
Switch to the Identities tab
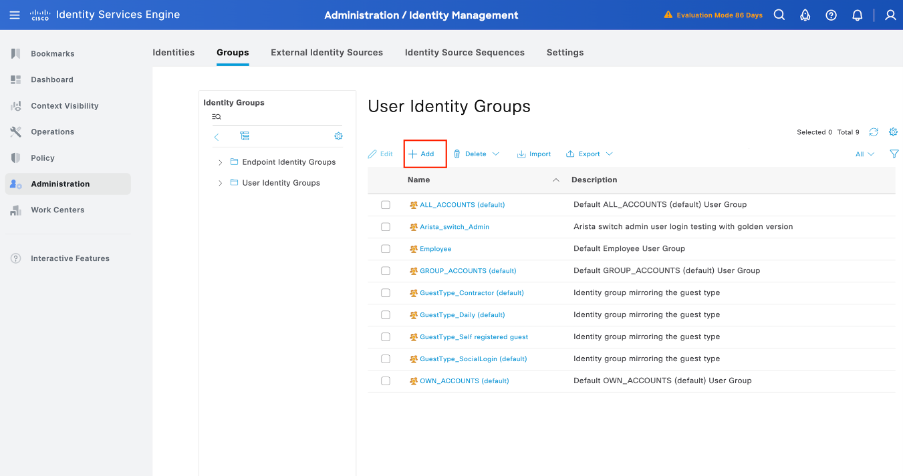(x=174, y=52)
